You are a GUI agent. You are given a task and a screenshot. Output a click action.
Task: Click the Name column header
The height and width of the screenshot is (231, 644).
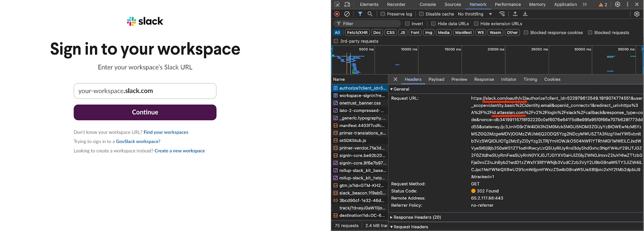click(x=360, y=79)
